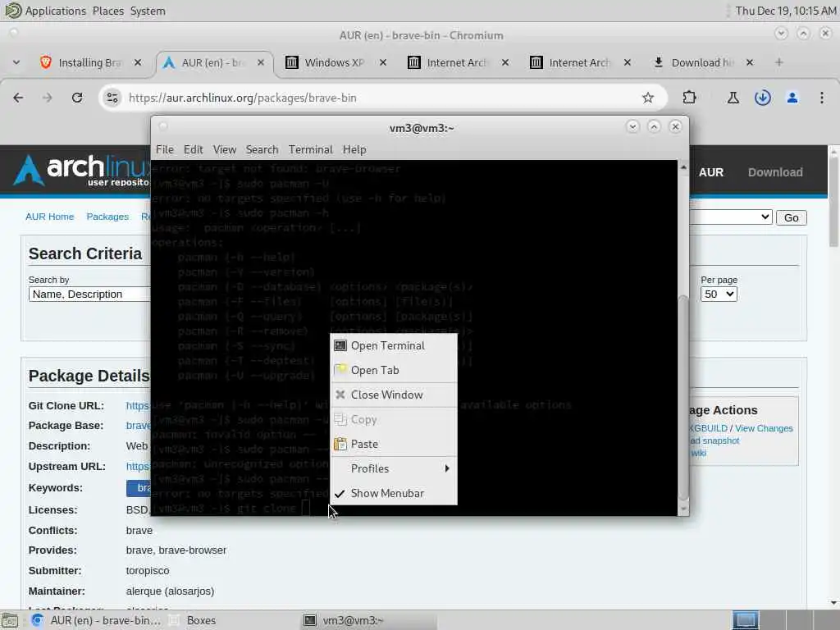Open the Applications menu
The height and width of the screenshot is (630, 840).
(55, 11)
